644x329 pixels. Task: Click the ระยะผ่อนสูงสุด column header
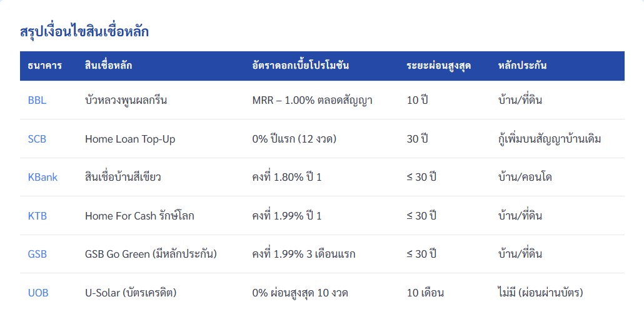(438, 66)
